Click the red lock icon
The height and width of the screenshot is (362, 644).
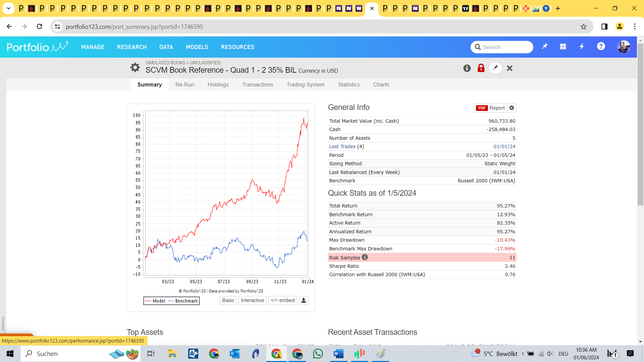(x=481, y=68)
